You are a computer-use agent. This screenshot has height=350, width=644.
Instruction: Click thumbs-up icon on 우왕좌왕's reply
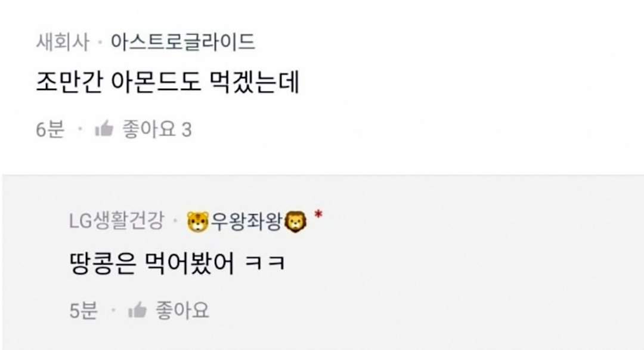[x=137, y=309]
